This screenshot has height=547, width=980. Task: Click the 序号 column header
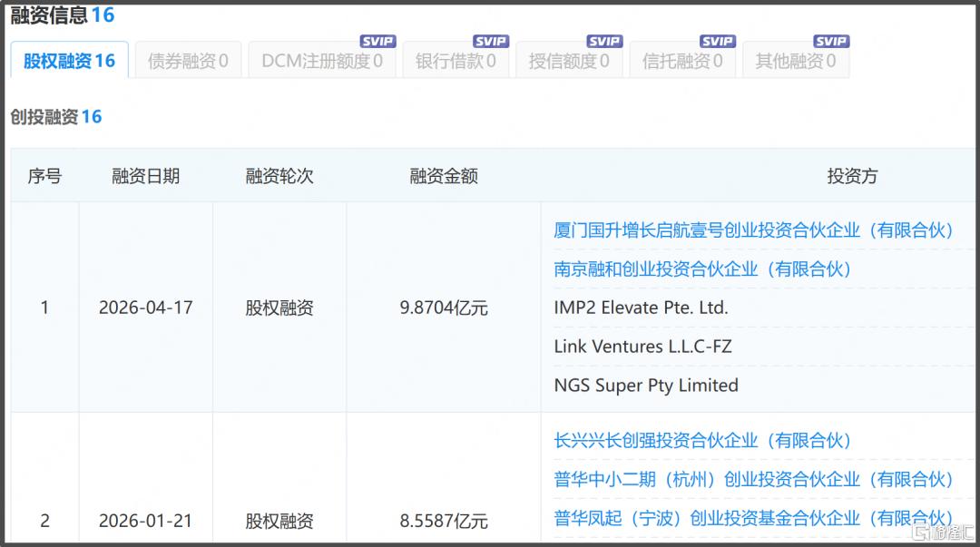click(x=44, y=176)
